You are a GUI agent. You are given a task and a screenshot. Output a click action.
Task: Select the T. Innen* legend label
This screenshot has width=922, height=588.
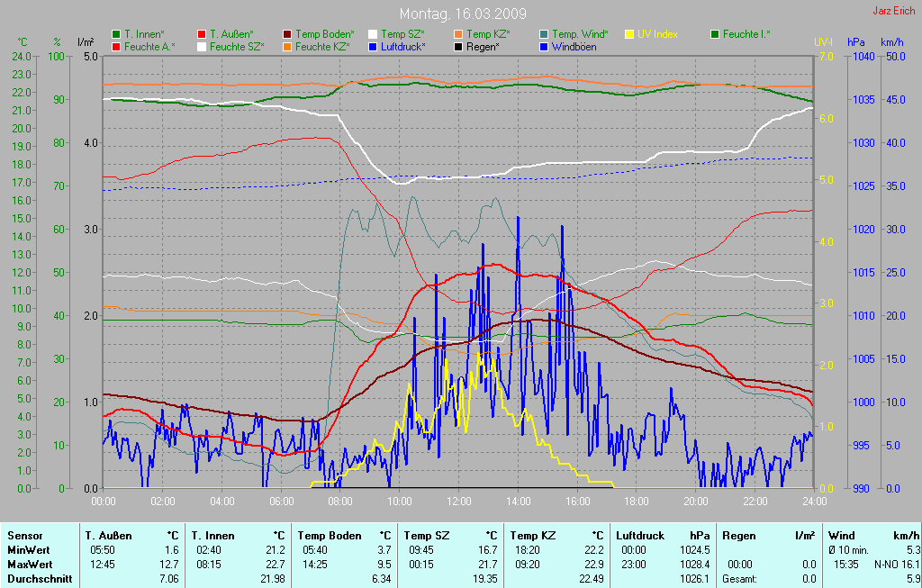click(144, 35)
